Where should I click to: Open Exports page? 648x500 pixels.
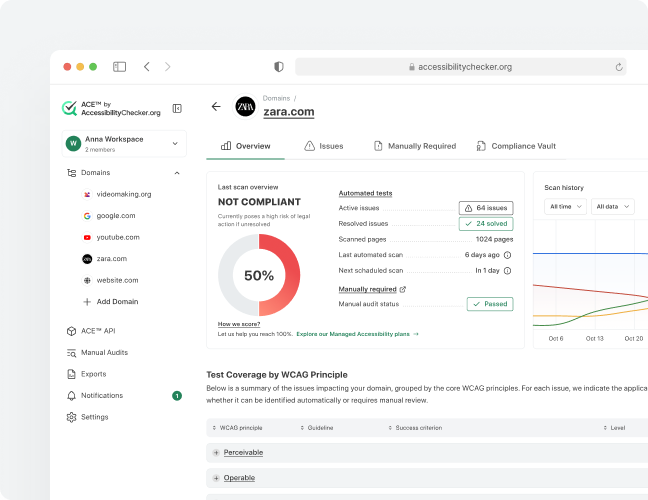87,374
